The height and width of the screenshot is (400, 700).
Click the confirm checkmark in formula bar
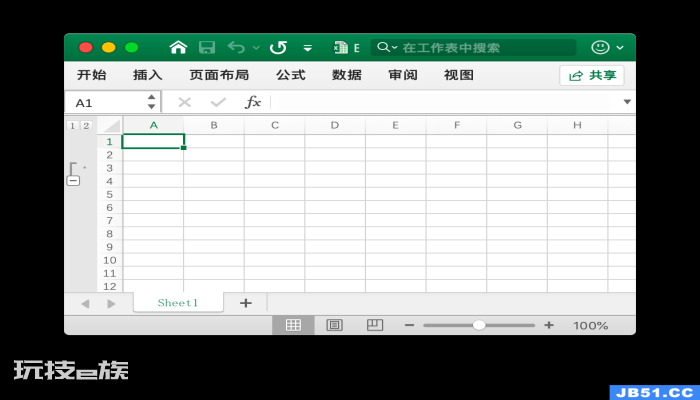pyautogui.click(x=218, y=102)
